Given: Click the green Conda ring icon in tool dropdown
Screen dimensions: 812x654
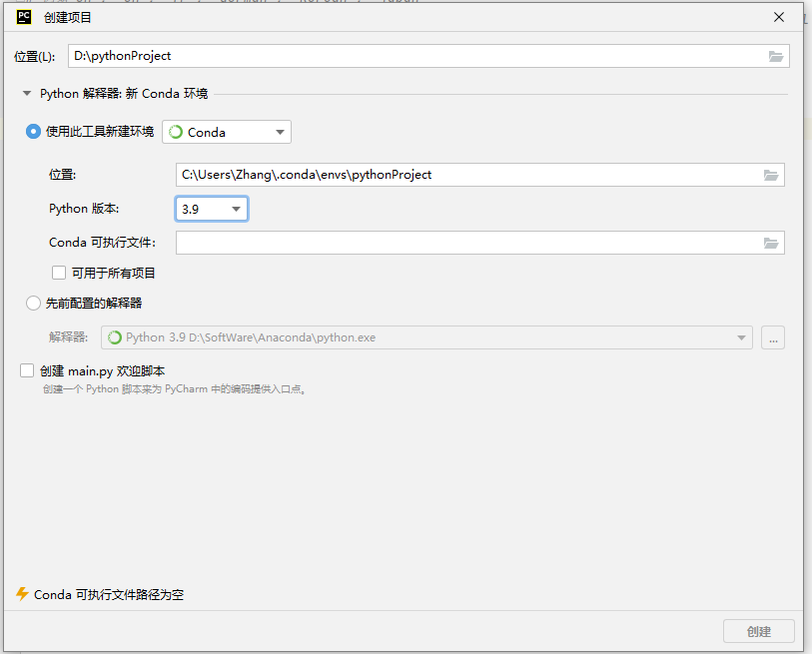Looking at the screenshot, I should (176, 132).
